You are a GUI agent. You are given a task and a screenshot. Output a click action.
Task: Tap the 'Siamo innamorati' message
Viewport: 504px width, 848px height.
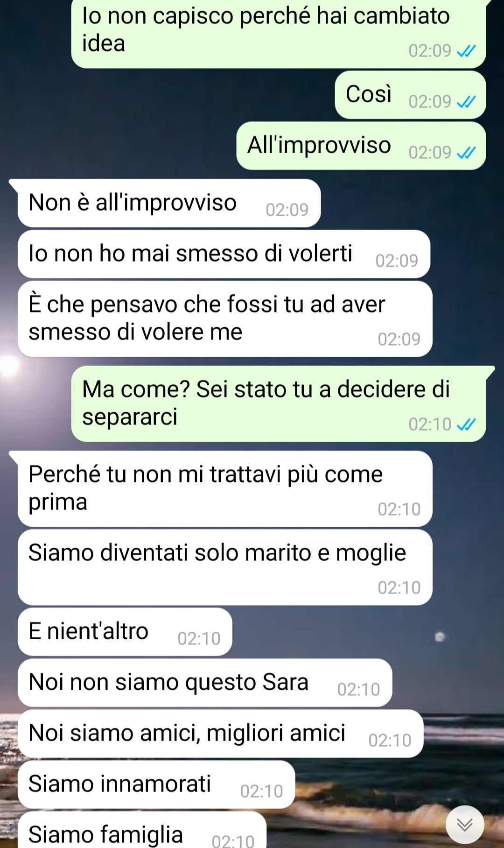coord(156,784)
